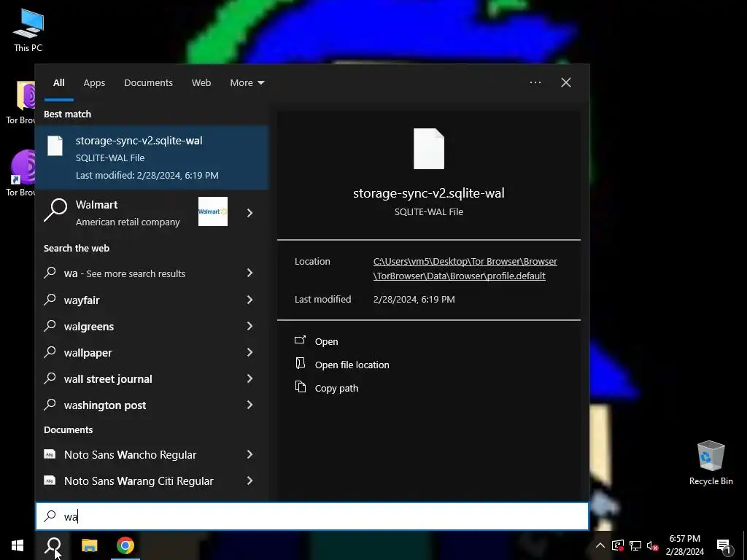This screenshot has height=560, width=747.
Task: Click the taskbar clock showing 6:57 PM
Action: 684,545
